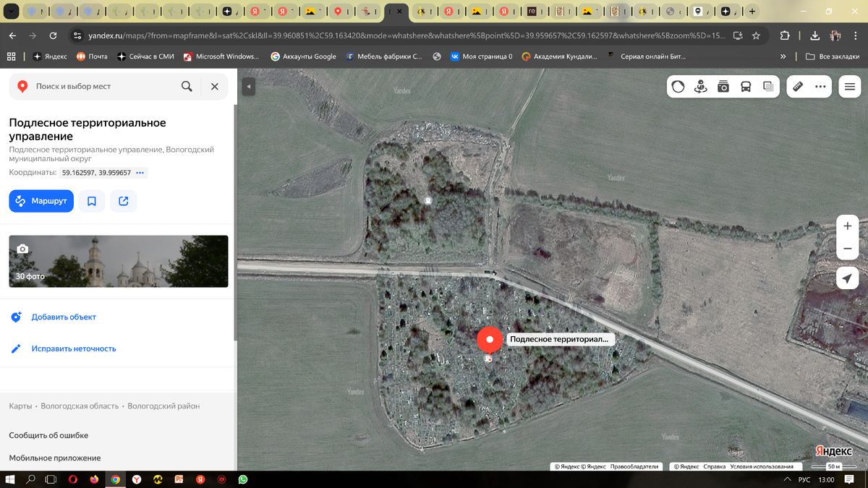The width and height of the screenshot is (868, 488).
Task: Click the search magnifier icon
Action: [187, 86]
